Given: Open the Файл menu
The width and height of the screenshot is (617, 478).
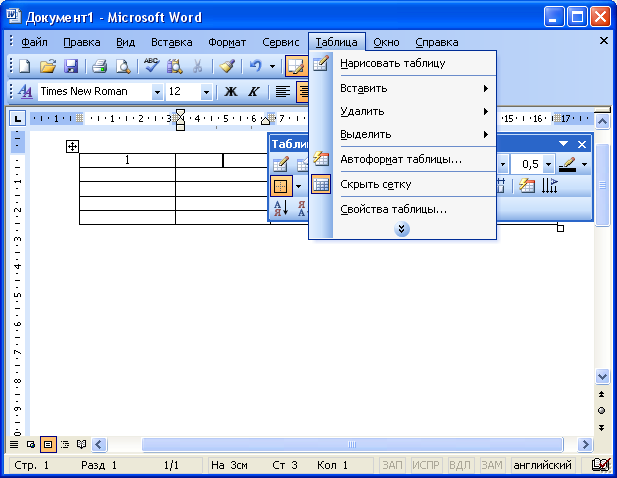Looking at the screenshot, I should [34, 42].
